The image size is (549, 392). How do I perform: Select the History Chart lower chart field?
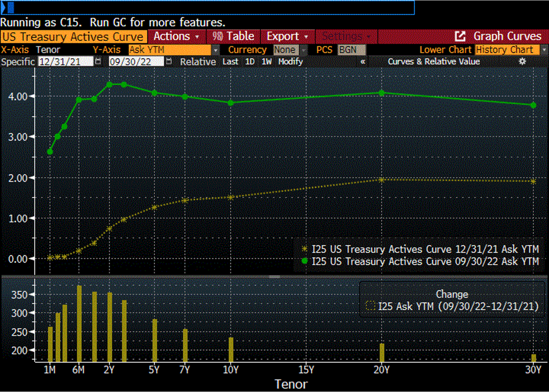[x=507, y=50]
